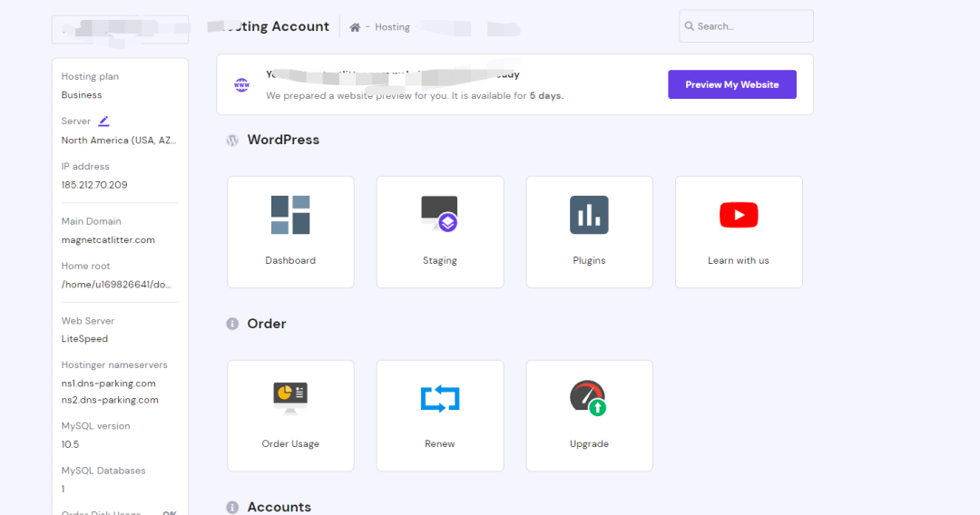Click the Renew arrows icon
Viewport: 980px width, 515px height.
click(440, 398)
